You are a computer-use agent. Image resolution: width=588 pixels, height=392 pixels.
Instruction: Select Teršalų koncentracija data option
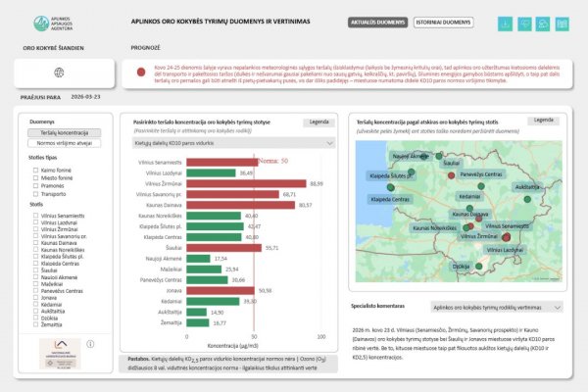(x=64, y=133)
